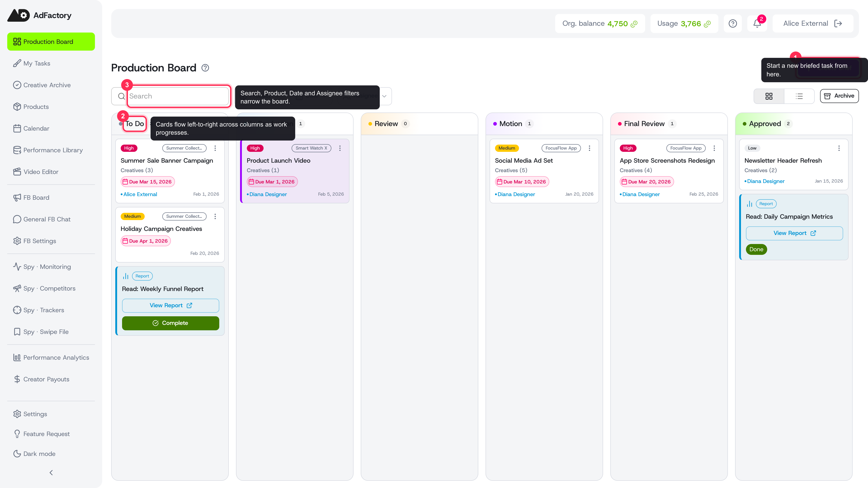The width and height of the screenshot is (868, 488).
Task: Click Usage 3,766 widget
Action: point(684,23)
